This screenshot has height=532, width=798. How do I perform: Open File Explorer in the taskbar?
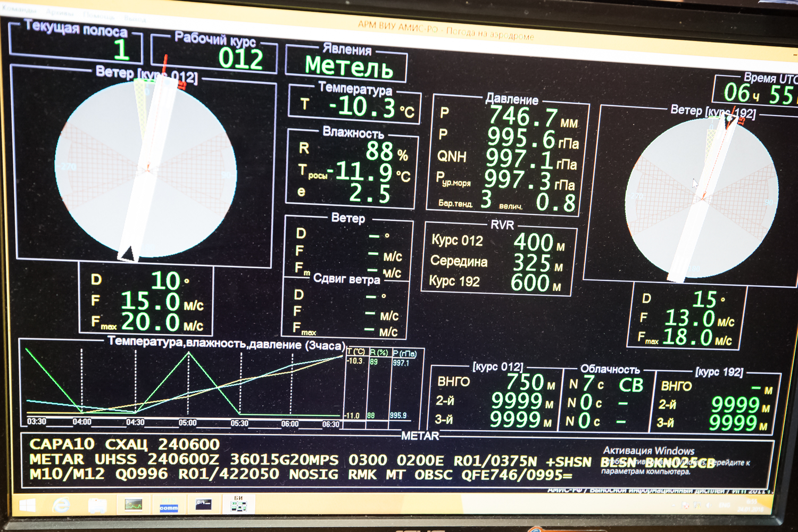coord(97,505)
